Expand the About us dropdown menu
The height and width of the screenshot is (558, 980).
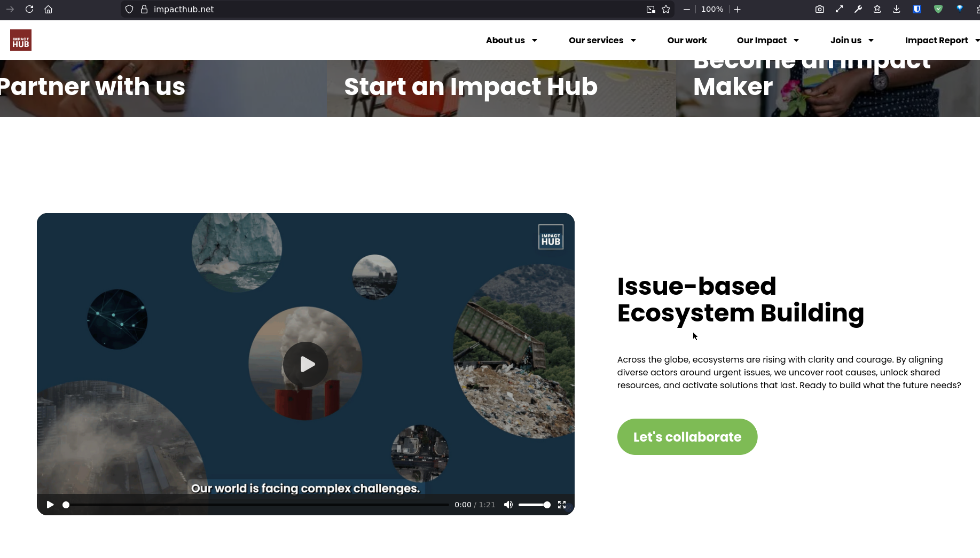[x=511, y=40]
